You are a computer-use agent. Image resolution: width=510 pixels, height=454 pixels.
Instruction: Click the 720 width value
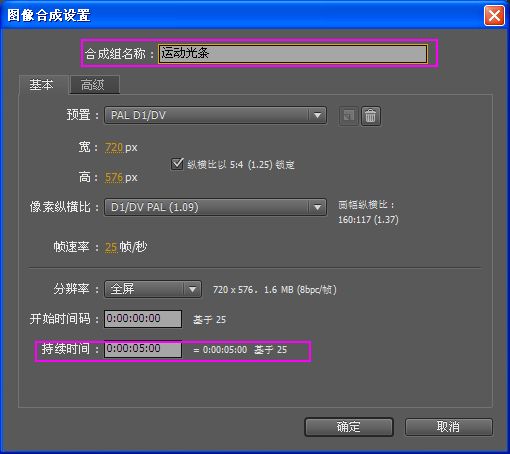[x=114, y=147]
